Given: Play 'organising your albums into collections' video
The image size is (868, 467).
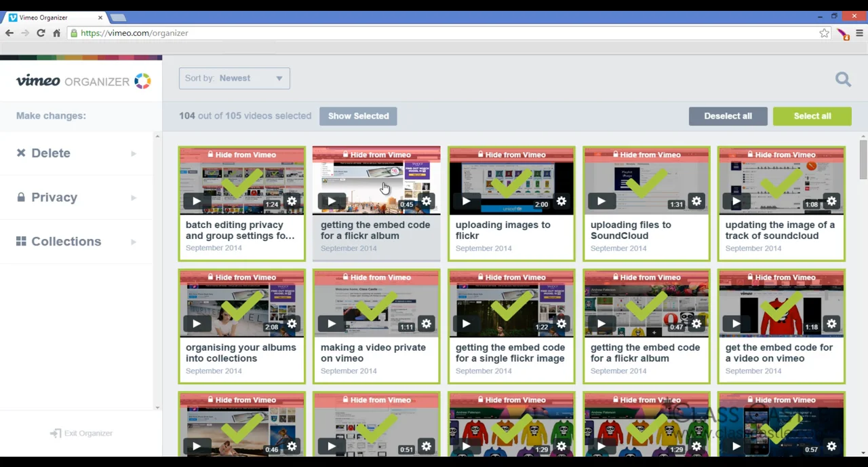Looking at the screenshot, I should [x=196, y=324].
